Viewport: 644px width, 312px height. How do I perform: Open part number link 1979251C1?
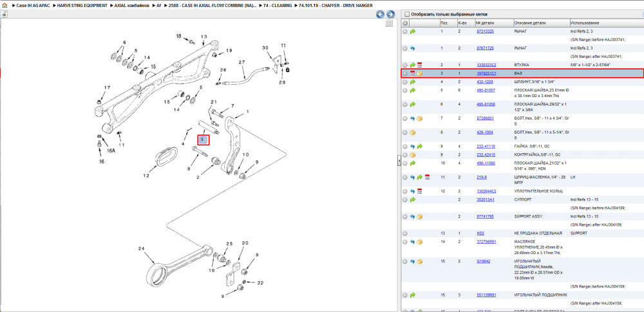pyautogui.click(x=486, y=73)
